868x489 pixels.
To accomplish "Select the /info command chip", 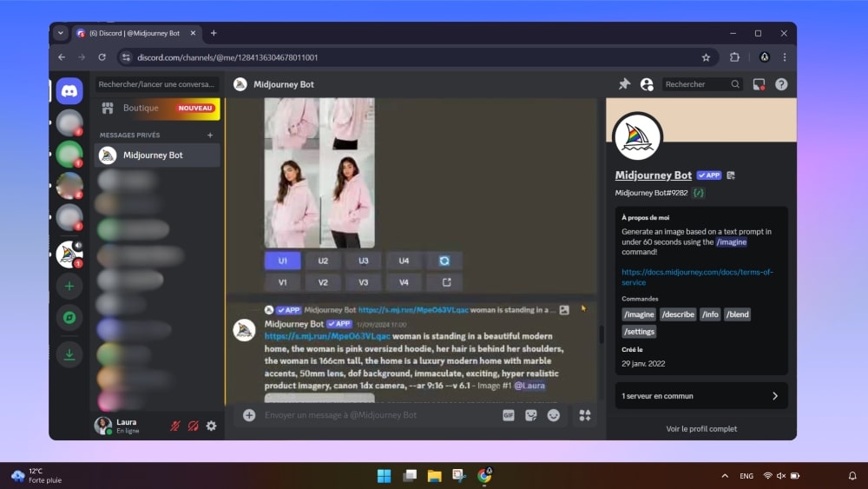I will click(710, 314).
